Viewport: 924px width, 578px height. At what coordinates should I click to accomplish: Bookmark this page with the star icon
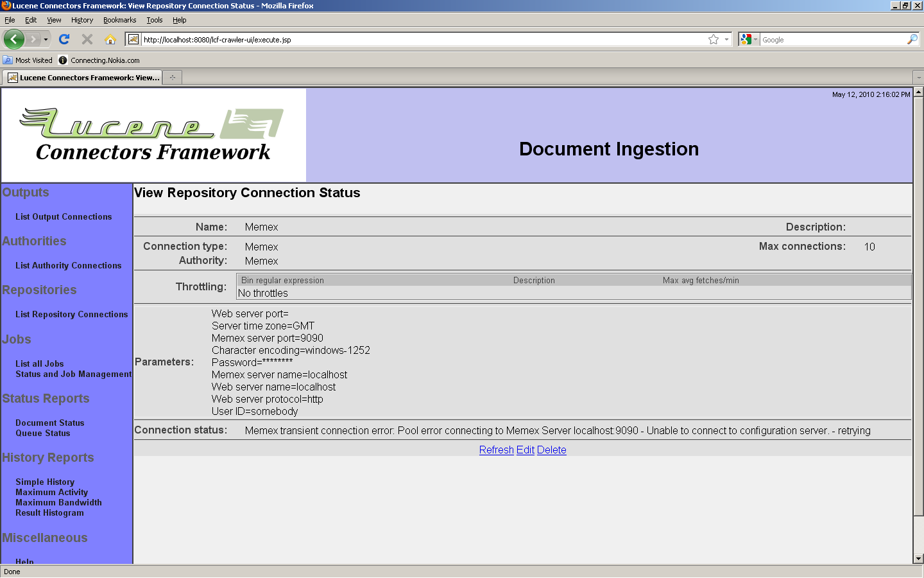tap(713, 39)
